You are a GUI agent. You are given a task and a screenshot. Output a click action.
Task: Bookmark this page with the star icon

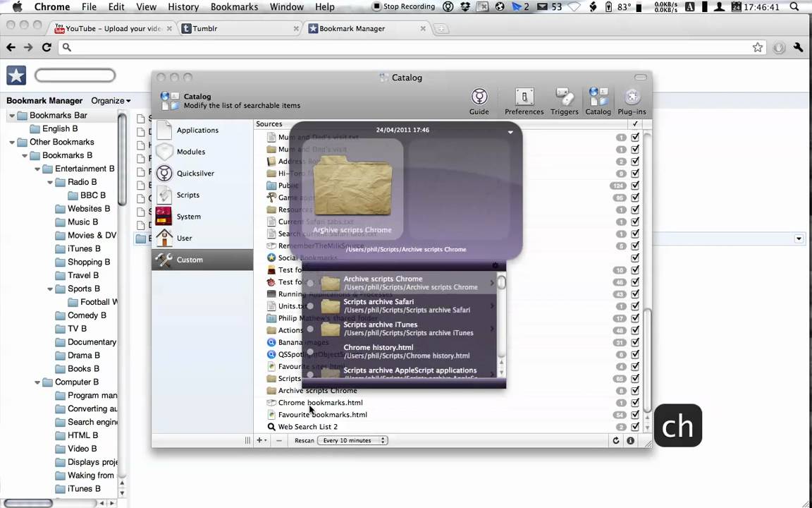(758, 47)
